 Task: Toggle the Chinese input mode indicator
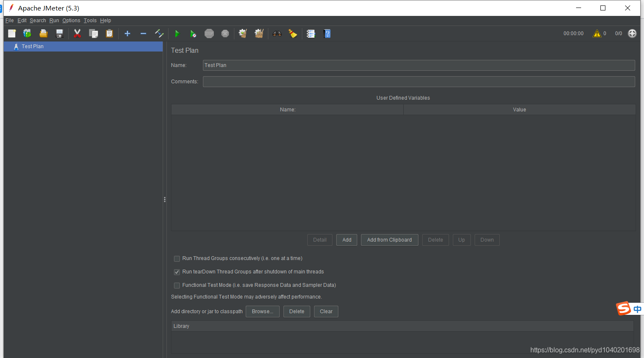coord(637,309)
